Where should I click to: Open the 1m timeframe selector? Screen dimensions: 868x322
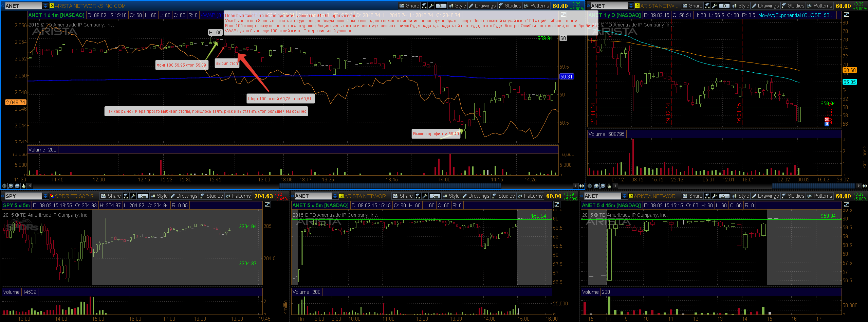click(441, 6)
